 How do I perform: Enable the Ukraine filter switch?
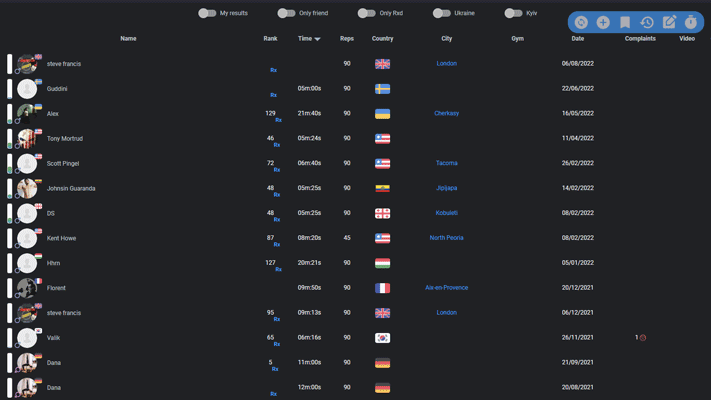pyautogui.click(x=442, y=13)
